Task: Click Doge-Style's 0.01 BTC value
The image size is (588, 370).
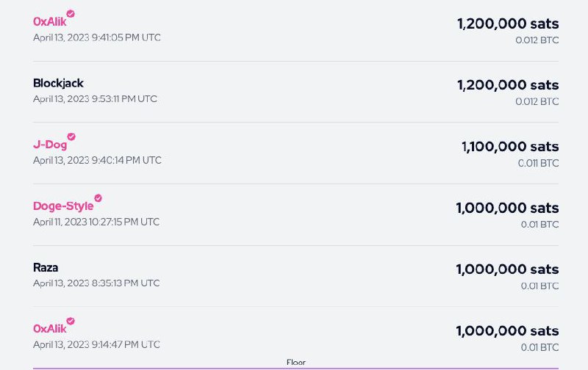Action: tap(539, 225)
